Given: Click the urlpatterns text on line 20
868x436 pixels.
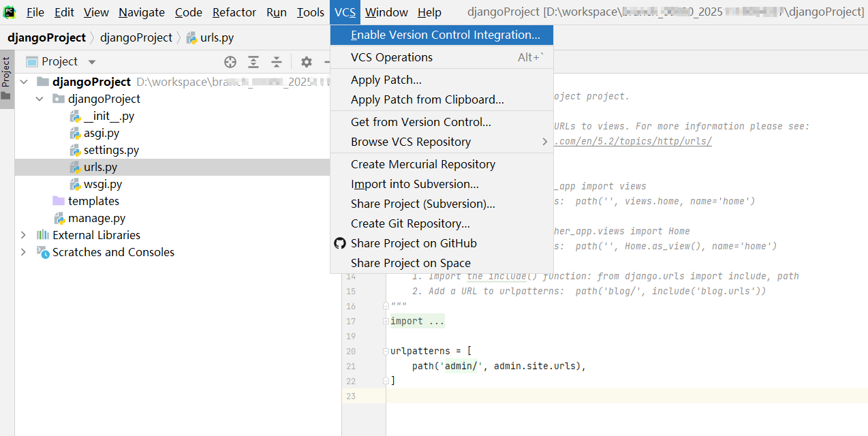Looking at the screenshot, I should [420, 352].
